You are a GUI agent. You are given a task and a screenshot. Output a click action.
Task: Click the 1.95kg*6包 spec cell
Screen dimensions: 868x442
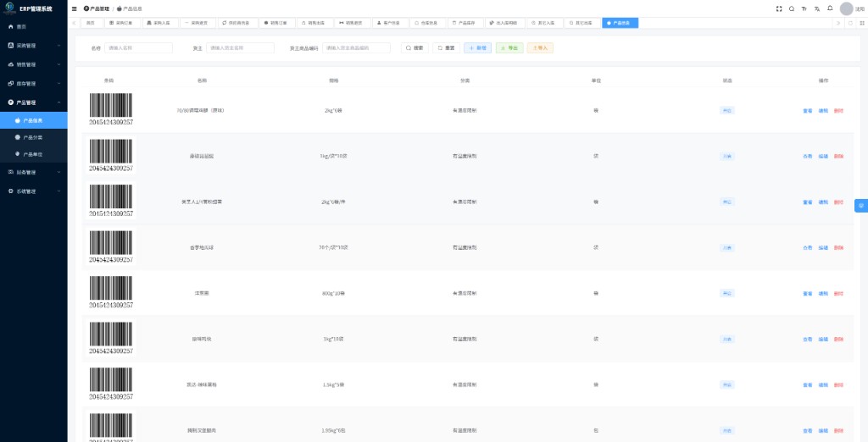point(333,430)
